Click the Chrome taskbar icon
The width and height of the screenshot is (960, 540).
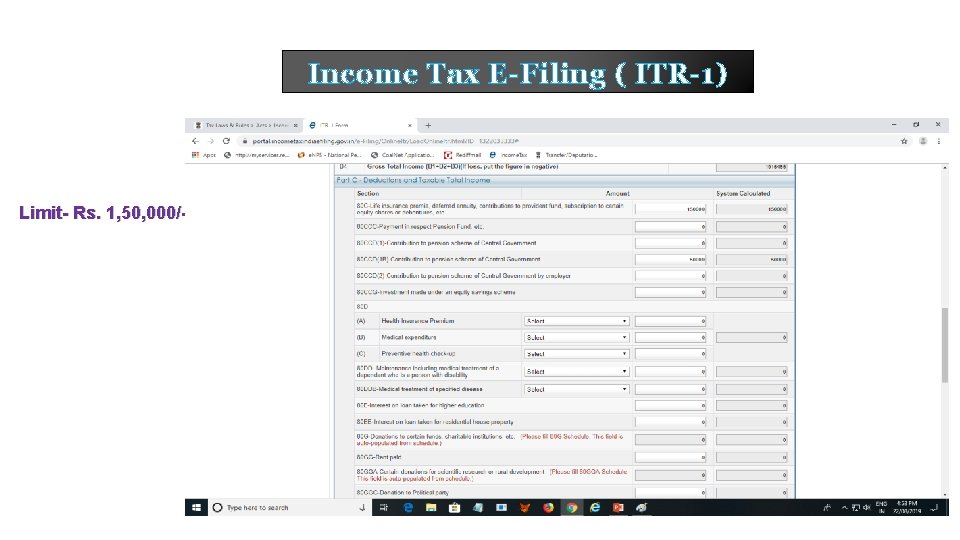[571, 508]
